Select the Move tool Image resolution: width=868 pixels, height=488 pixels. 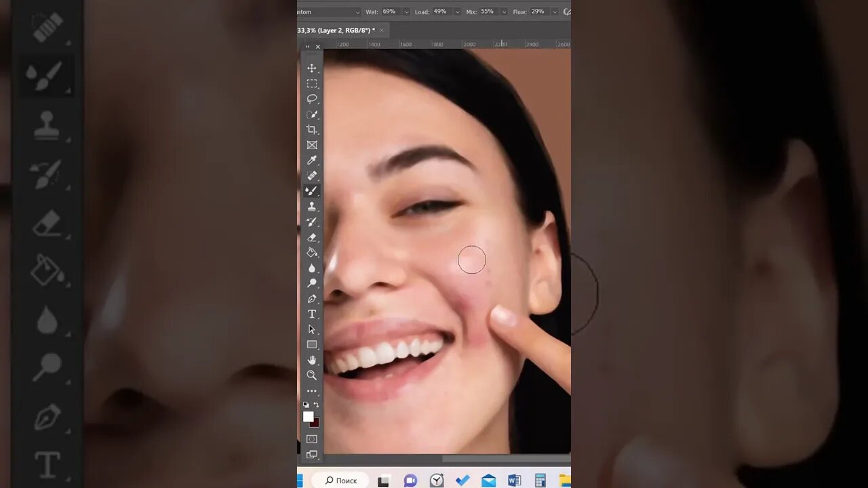tap(312, 68)
